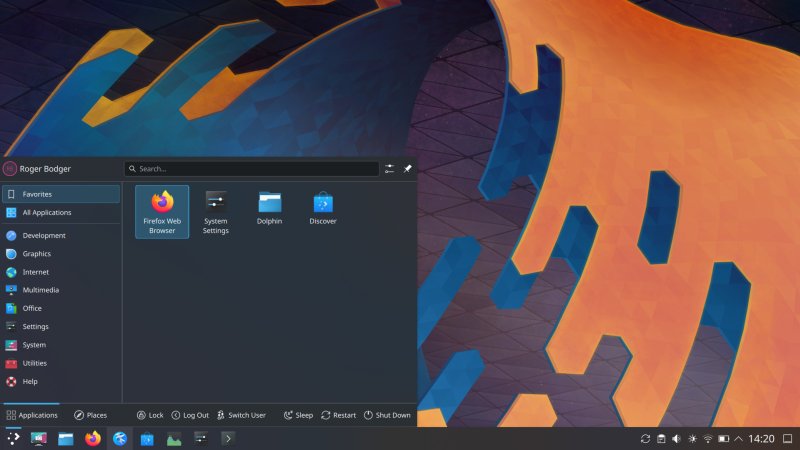Launch System Settings from the Favorites grid
800x450 pixels.
pyautogui.click(x=216, y=211)
